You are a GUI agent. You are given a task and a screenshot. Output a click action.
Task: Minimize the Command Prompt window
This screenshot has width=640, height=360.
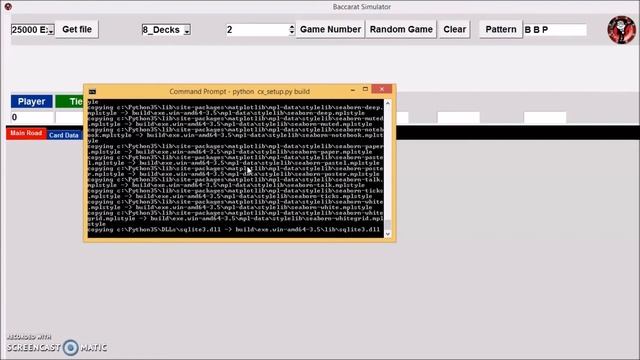tap(353, 89)
